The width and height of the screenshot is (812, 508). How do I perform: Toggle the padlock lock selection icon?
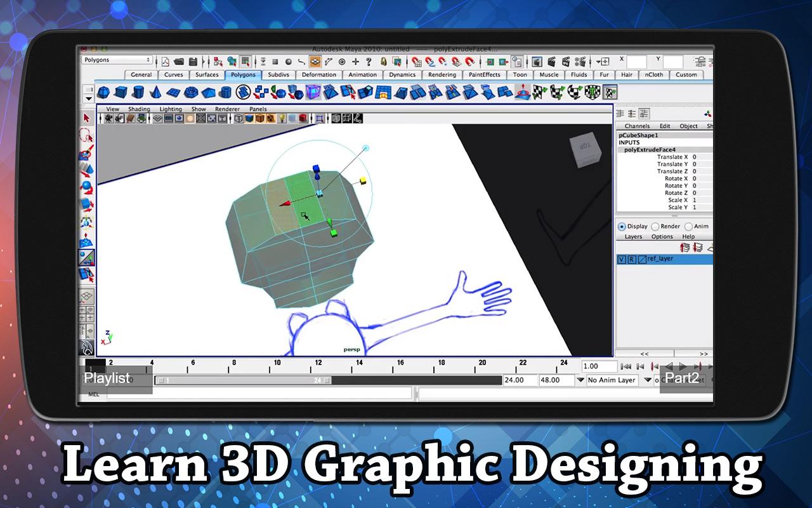[x=384, y=62]
